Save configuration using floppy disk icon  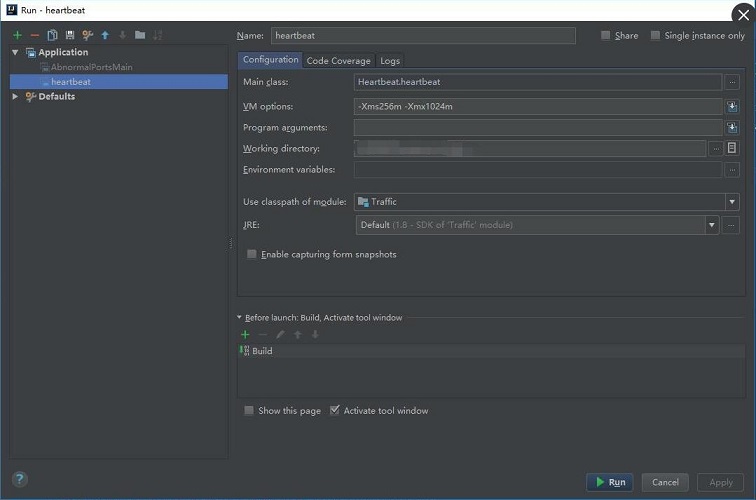(x=70, y=35)
